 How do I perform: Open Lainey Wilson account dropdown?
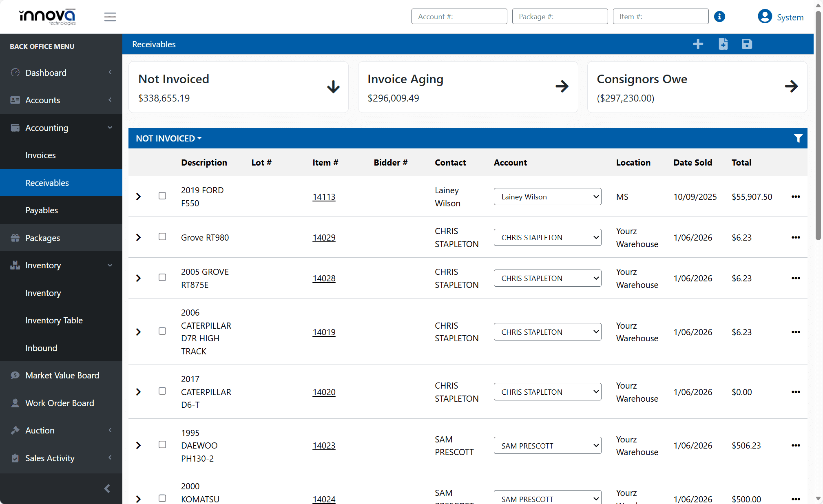pos(547,197)
